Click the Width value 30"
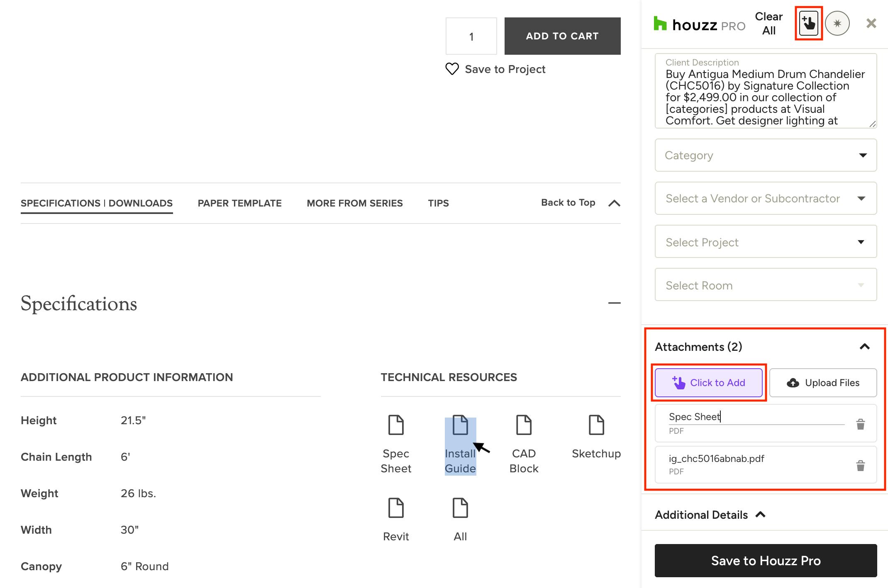 (x=129, y=530)
